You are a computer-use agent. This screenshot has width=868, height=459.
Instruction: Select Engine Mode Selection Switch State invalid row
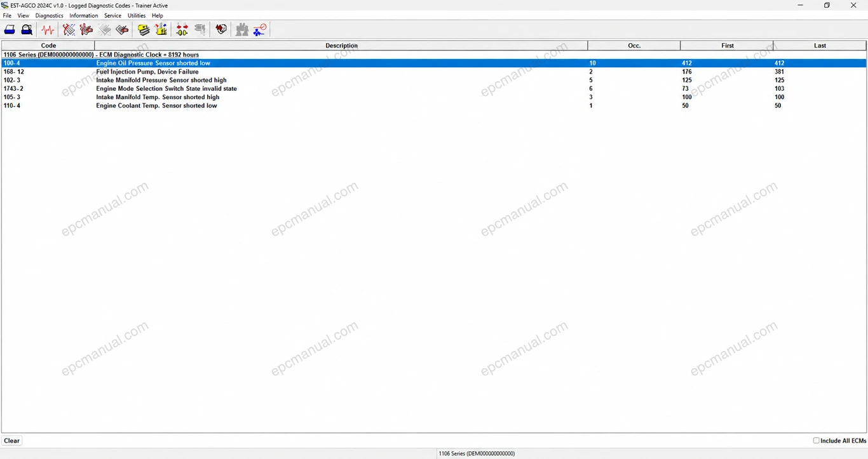(x=434, y=88)
